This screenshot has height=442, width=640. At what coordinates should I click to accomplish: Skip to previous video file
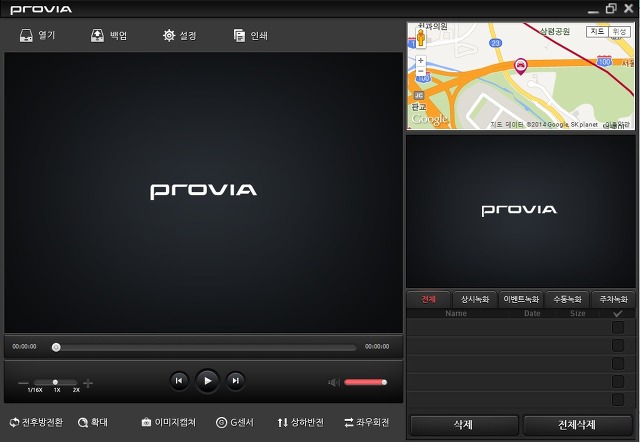click(x=179, y=381)
